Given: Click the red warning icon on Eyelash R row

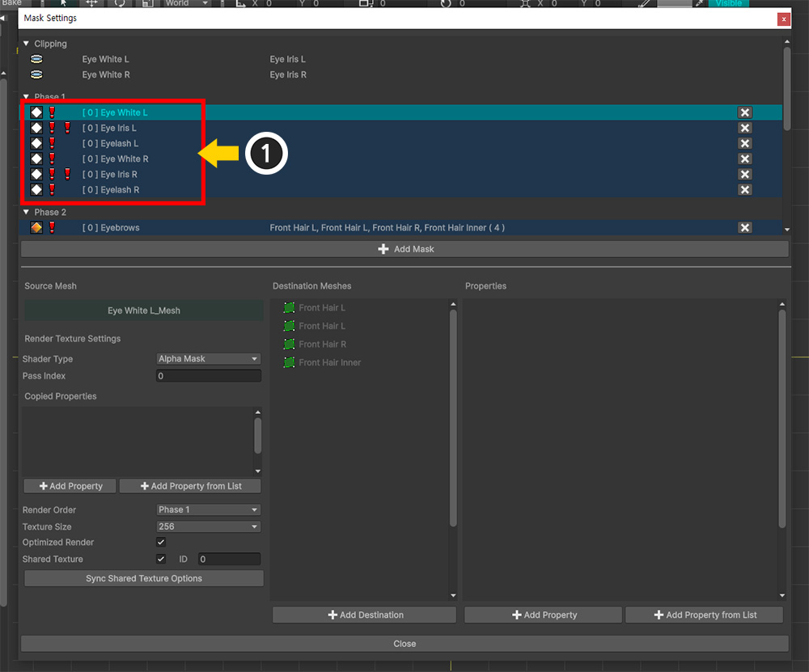Looking at the screenshot, I should point(52,190).
